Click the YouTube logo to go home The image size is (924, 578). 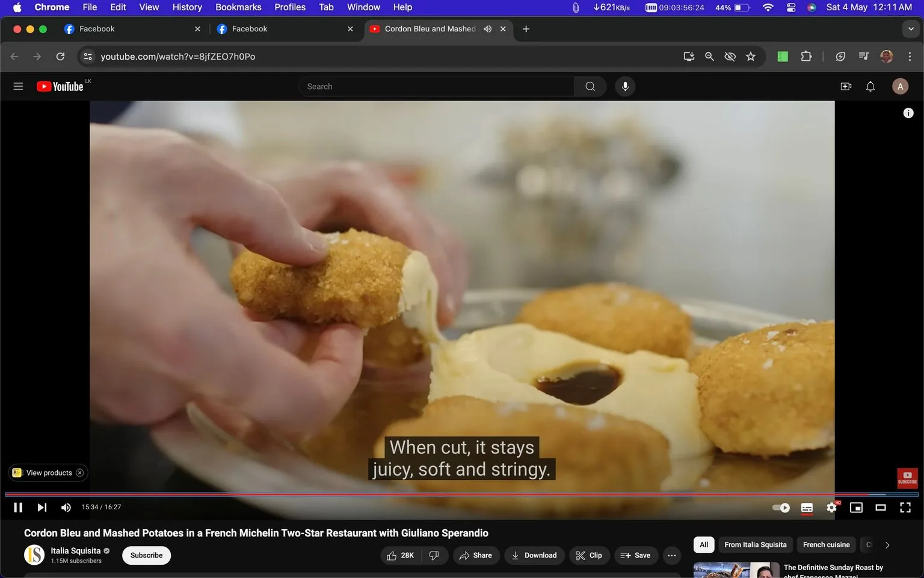tap(60, 86)
